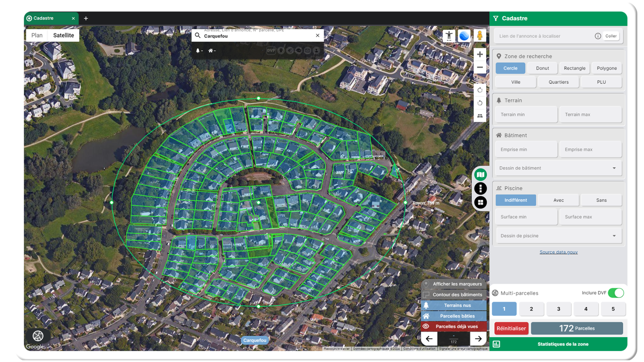Zoom in with the plus button
The height and width of the screenshot is (362, 644).
pos(480,54)
